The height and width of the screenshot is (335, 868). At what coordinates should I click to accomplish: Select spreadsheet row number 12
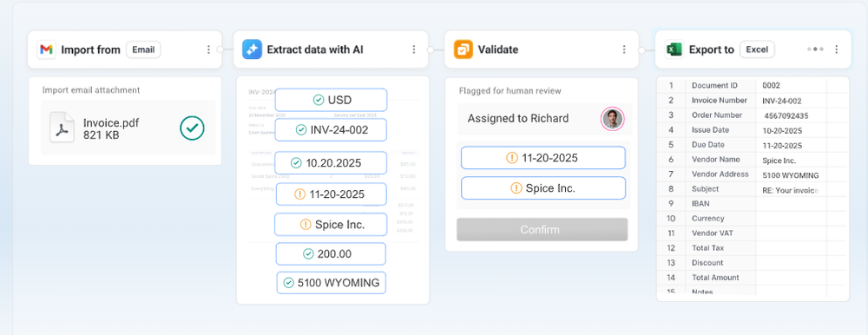point(671,248)
